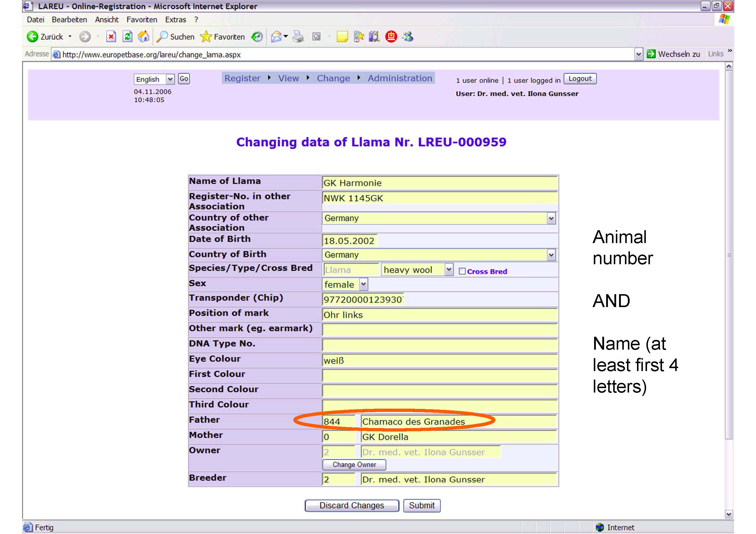
Task: Open the Country of Birth dropdown
Action: point(551,255)
